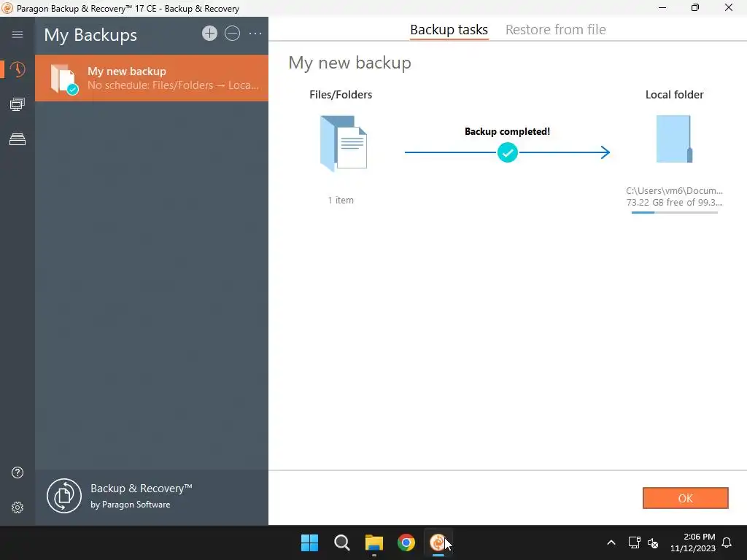747x560 pixels.
Task: Click the backup completed checkmark icon
Action: (508, 152)
